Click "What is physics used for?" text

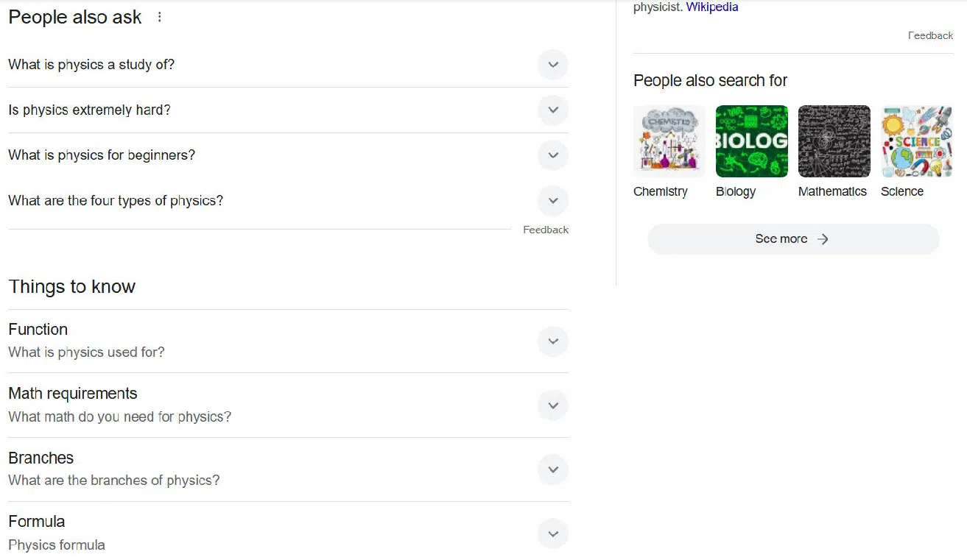86,352
